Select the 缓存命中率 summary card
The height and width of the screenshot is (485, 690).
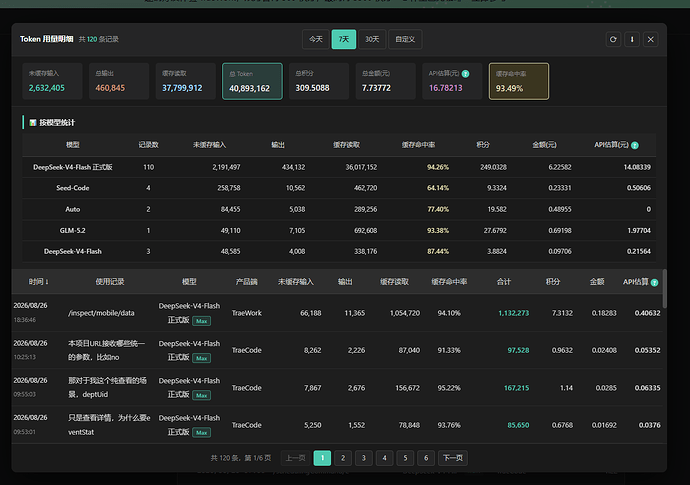tap(519, 81)
